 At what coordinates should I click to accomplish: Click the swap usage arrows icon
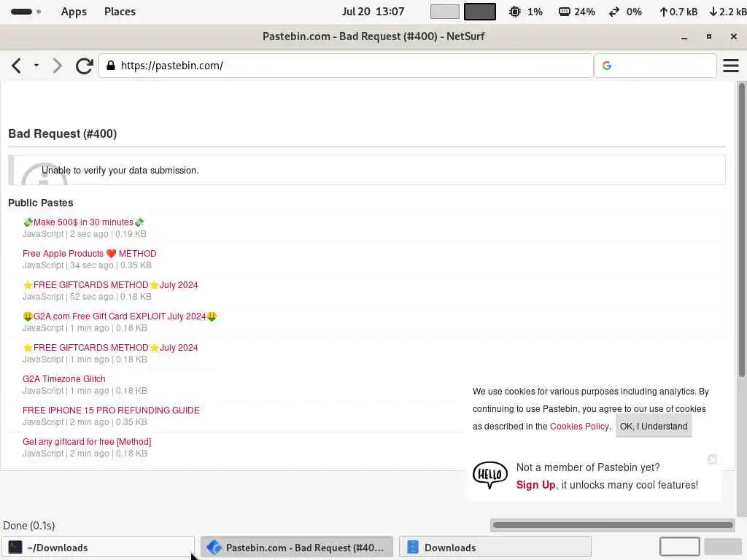point(614,12)
